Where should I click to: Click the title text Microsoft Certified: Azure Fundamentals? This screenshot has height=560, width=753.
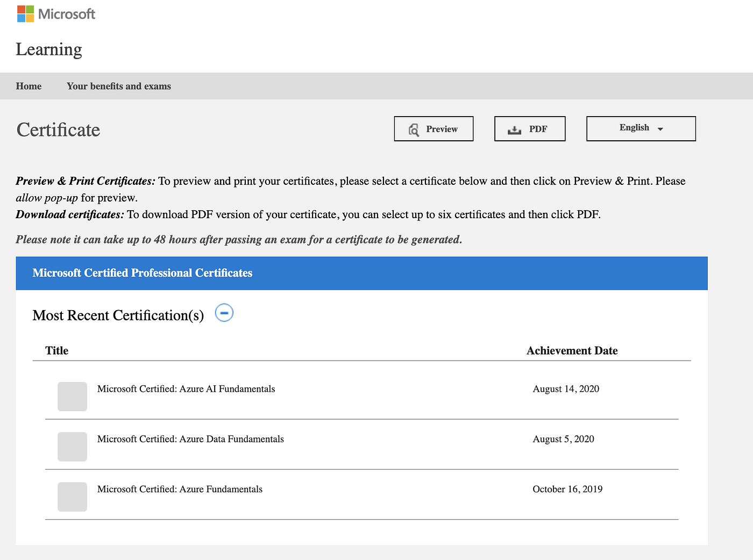coord(180,489)
